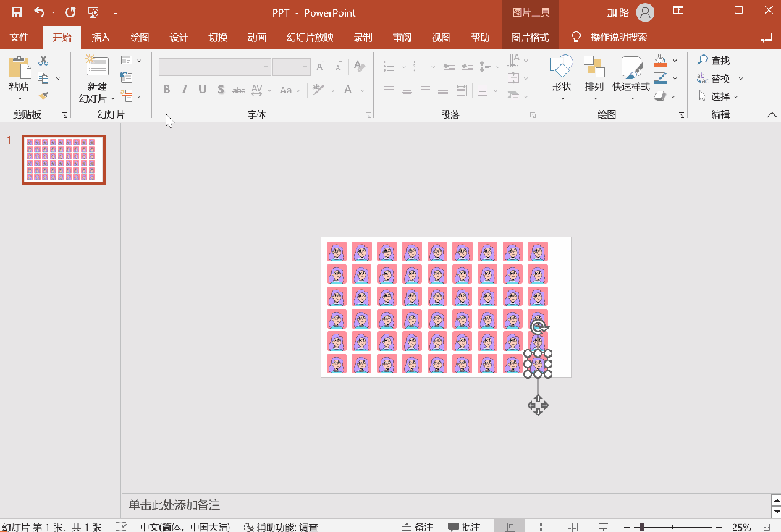Open line spacing options
Viewport: 781px width, 532px height.
click(x=489, y=67)
